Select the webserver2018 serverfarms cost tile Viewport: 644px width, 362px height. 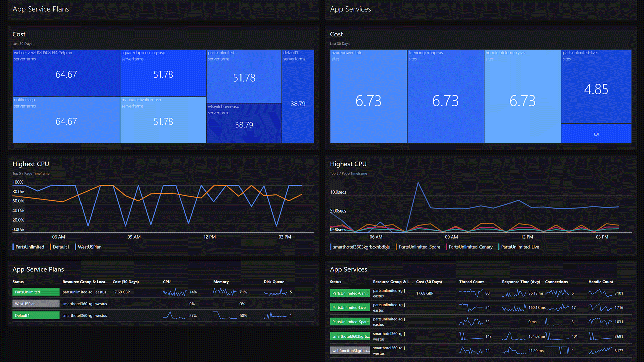tap(66, 73)
